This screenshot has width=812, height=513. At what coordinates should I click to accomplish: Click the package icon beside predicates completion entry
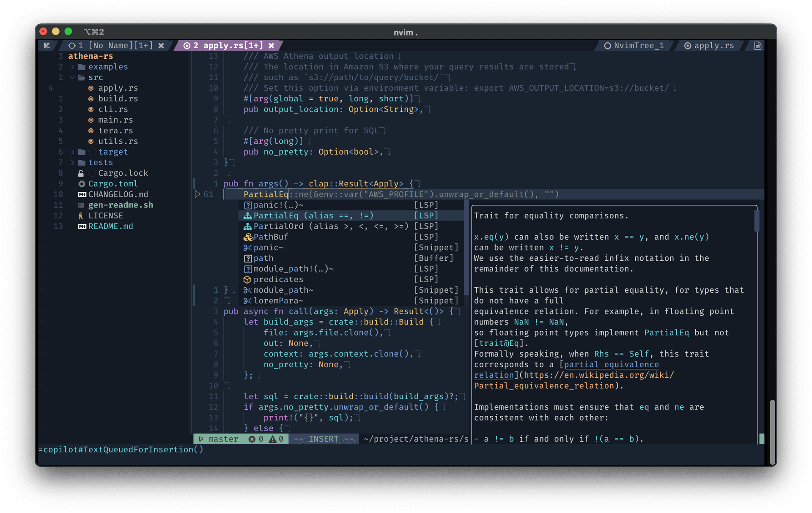click(247, 279)
